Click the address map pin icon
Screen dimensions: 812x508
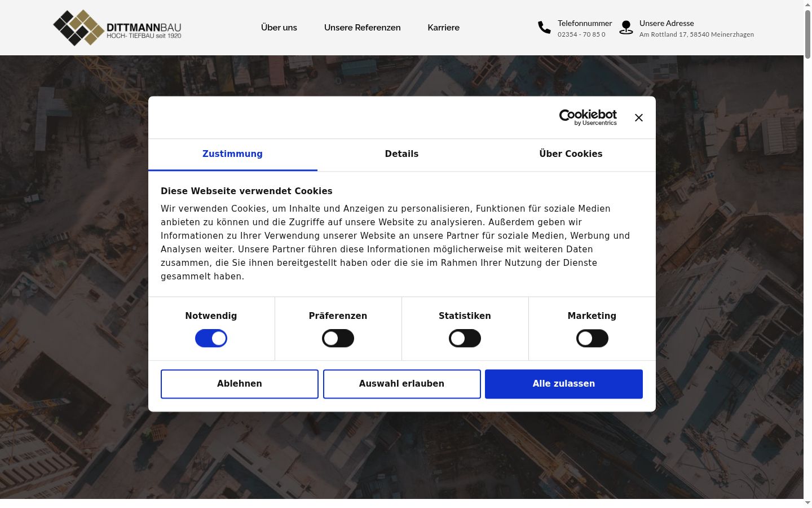click(x=626, y=28)
